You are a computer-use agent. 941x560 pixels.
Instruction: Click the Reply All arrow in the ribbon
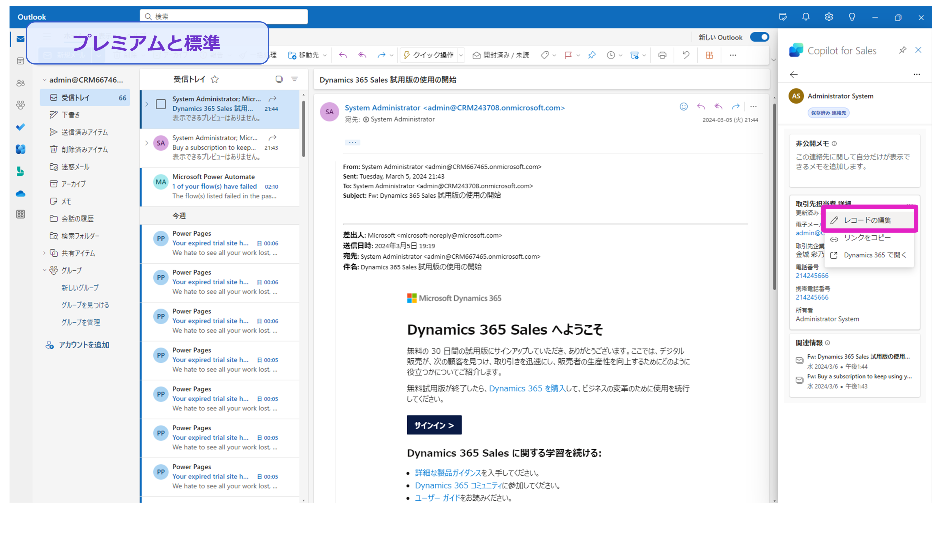pos(362,55)
